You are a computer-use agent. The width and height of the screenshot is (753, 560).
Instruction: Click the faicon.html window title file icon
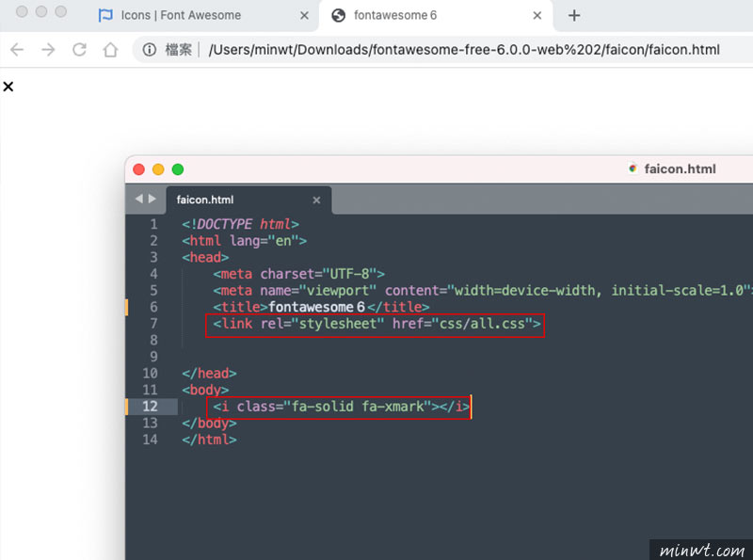[633, 168]
